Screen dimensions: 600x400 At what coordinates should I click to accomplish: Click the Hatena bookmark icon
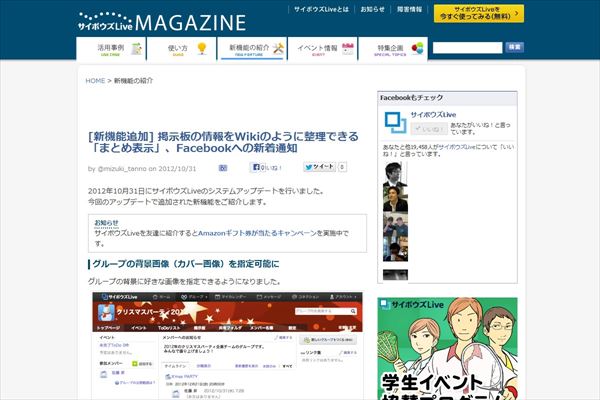point(223,168)
